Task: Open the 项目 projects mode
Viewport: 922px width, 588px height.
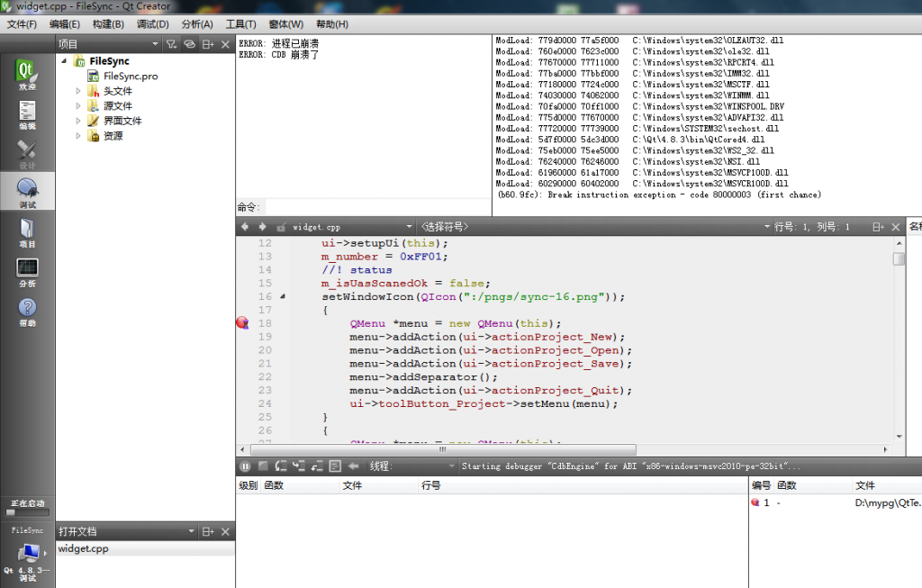Action: 27,231
